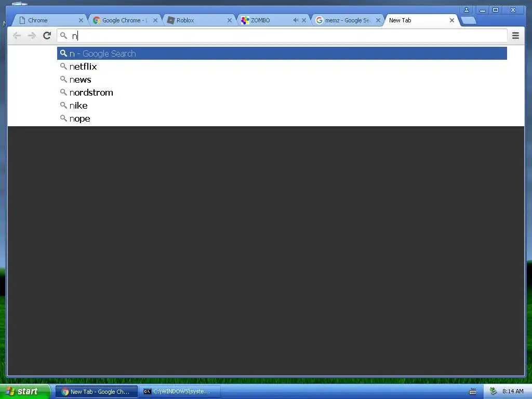The width and height of the screenshot is (532, 399).
Task: Open the Chrome profile avatar button
Action: pyautogui.click(x=467, y=10)
